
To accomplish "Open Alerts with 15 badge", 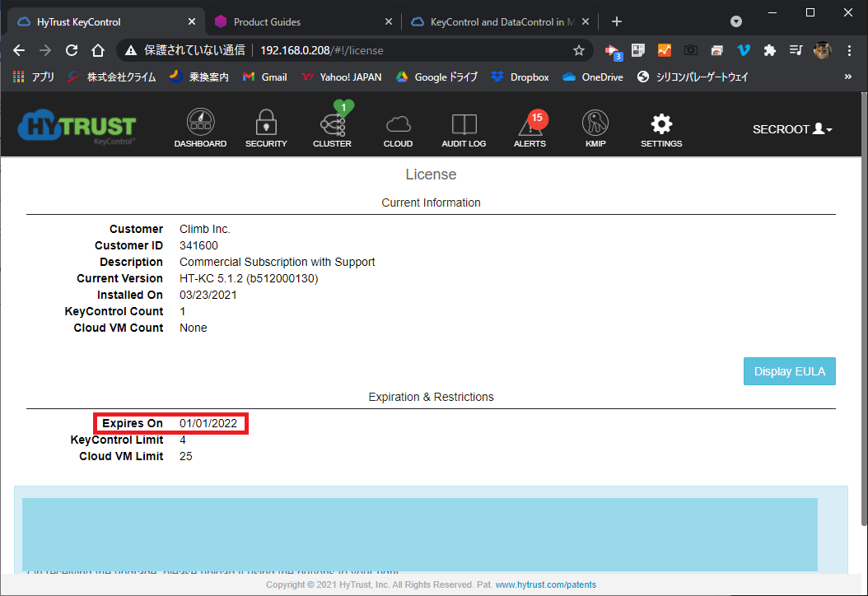I will 530,128.
